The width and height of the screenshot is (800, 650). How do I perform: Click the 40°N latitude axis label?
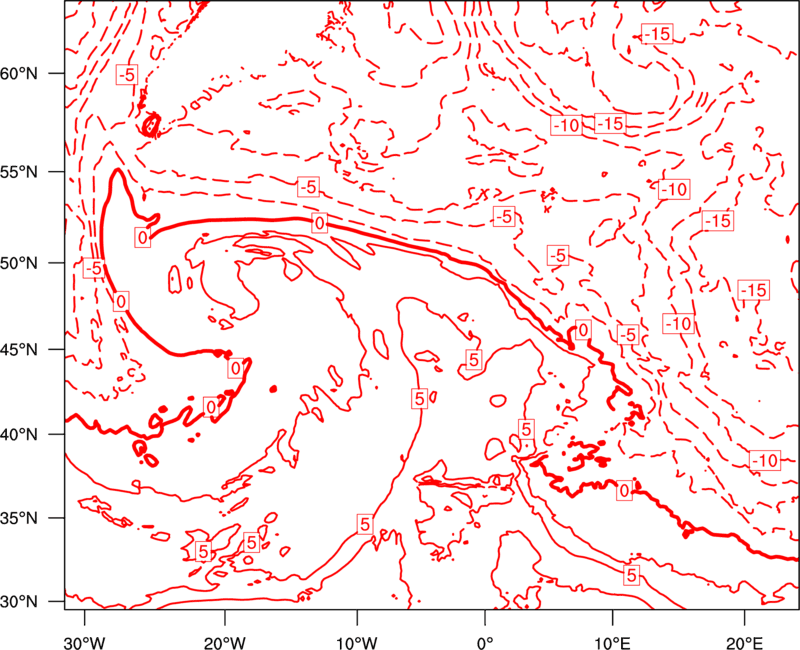tap(19, 435)
